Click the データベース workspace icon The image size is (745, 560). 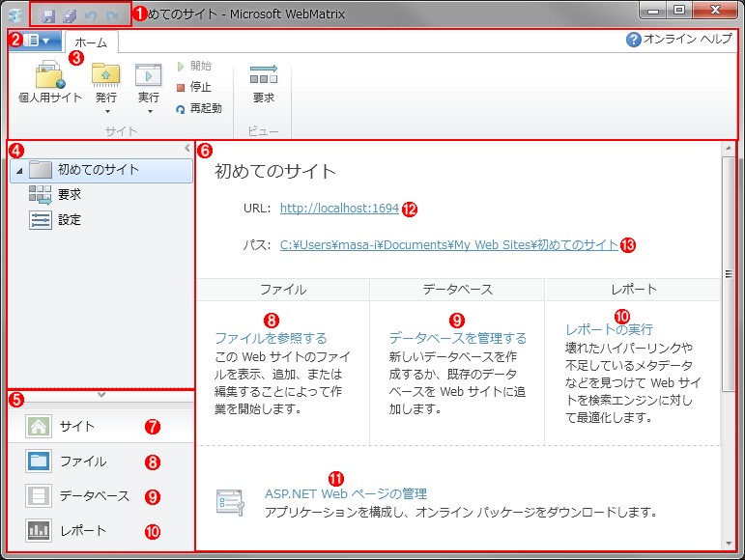39,496
